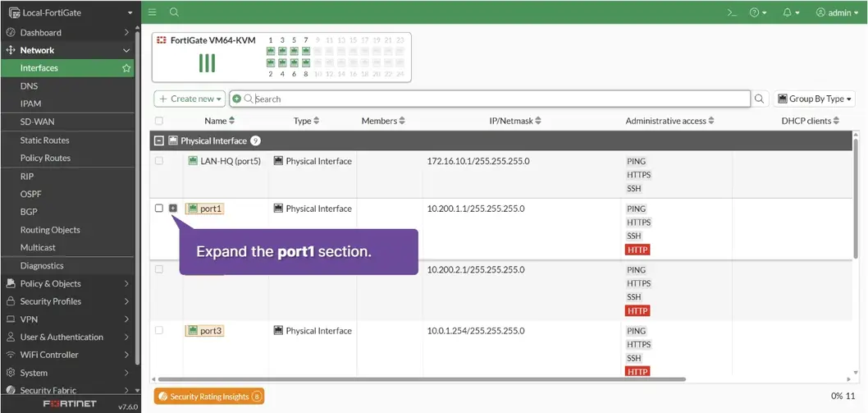Click the 172.16.10.1/255.255.255.0 cell

pos(478,161)
